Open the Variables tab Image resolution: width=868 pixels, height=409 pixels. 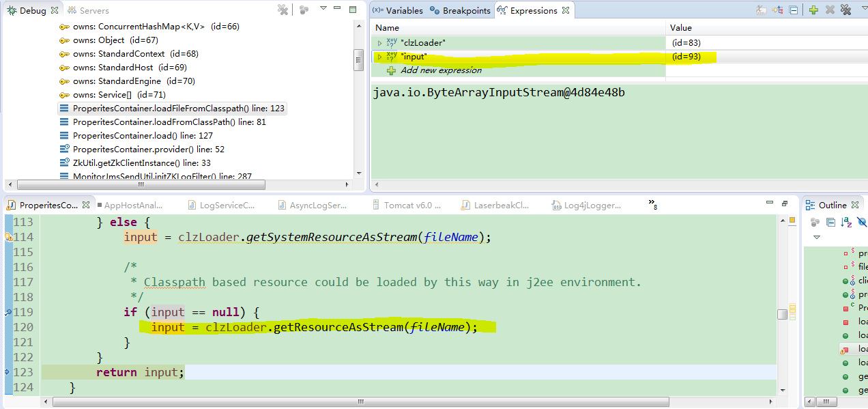point(398,10)
